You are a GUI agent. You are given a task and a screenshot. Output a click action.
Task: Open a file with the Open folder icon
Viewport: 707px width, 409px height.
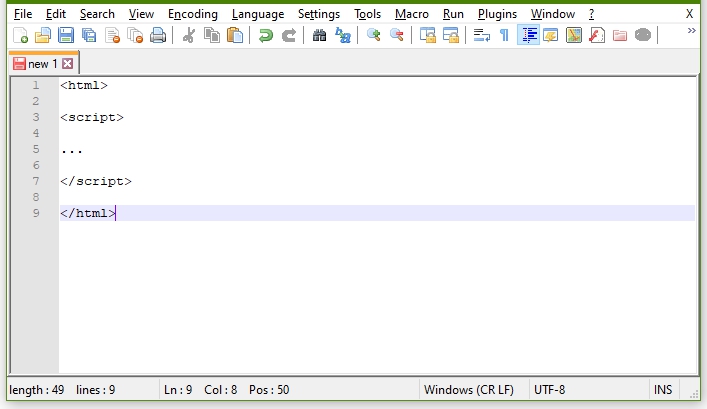(43, 35)
